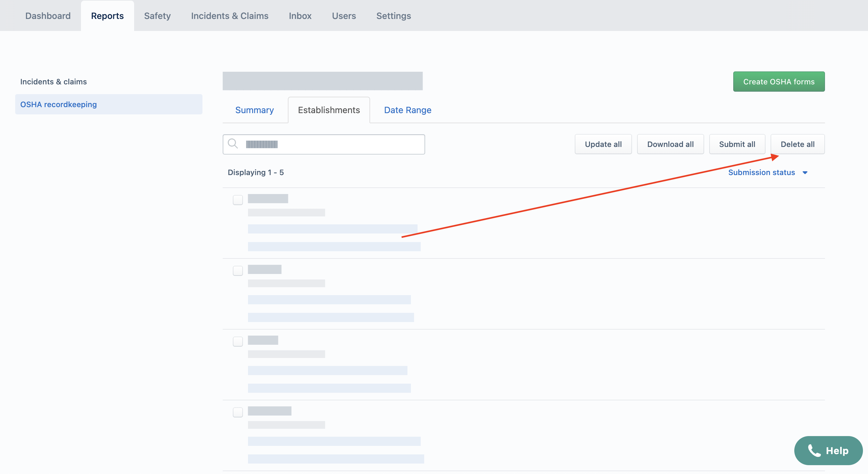Switch to the Inbox tab
Screen dimensions: 868x474
point(300,16)
